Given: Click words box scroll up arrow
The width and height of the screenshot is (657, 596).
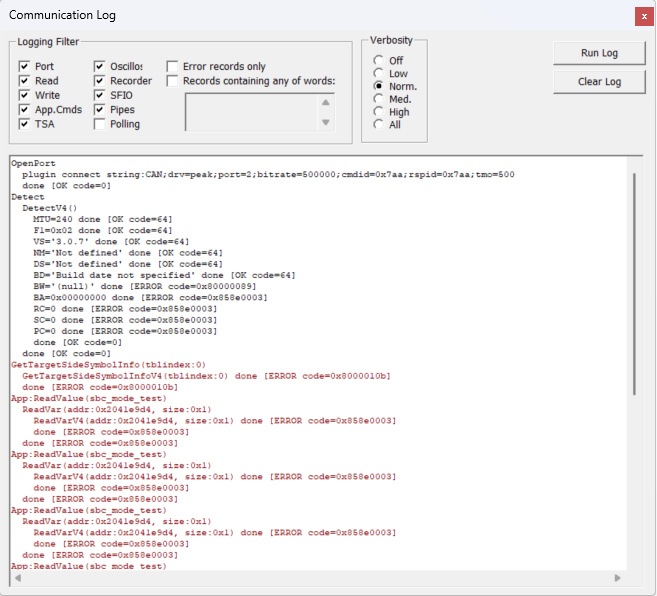Looking at the screenshot, I should click(x=326, y=103).
